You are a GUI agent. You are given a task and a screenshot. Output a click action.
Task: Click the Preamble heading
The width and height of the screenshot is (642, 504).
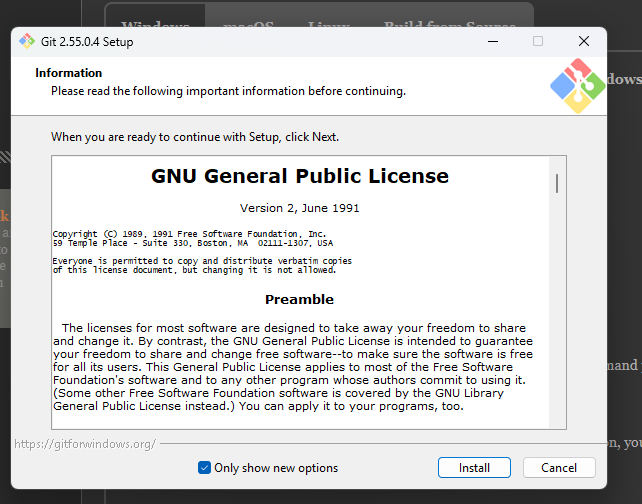tap(299, 299)
